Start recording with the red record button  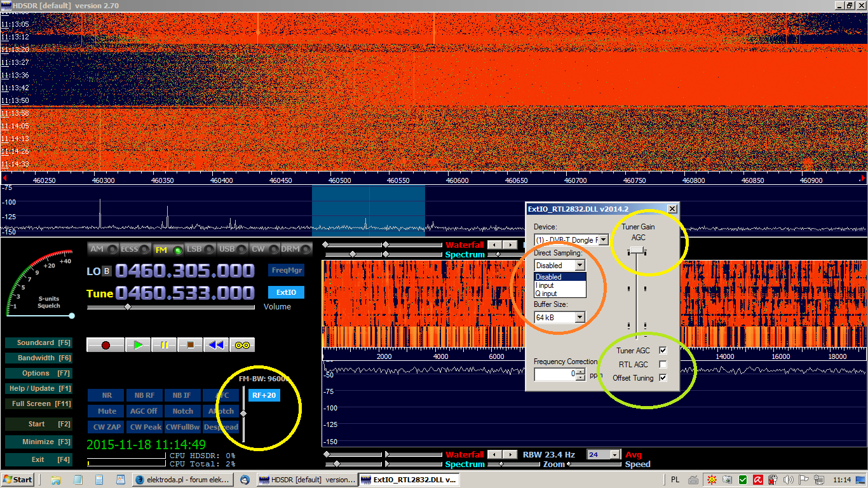(105, 344)
